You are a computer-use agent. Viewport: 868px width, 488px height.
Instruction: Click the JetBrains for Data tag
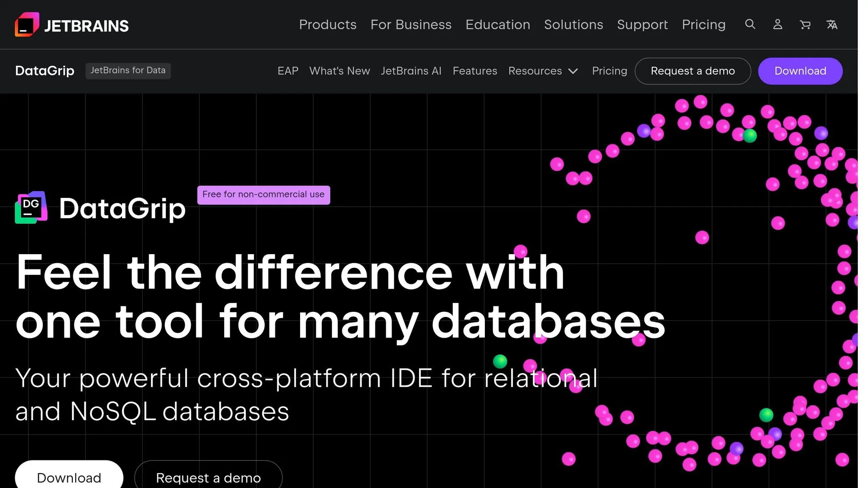(x=128, y=71)
